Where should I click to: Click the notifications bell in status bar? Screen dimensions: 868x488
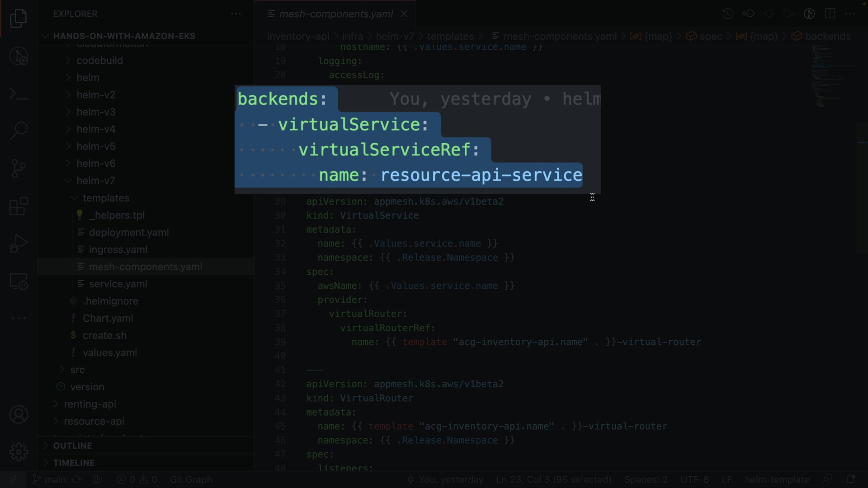point(850,479)
